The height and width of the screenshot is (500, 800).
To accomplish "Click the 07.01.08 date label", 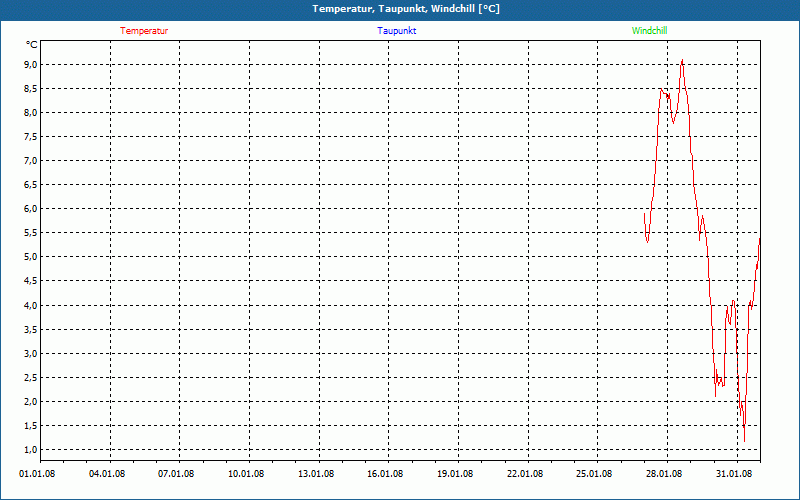I will point(176,473).
